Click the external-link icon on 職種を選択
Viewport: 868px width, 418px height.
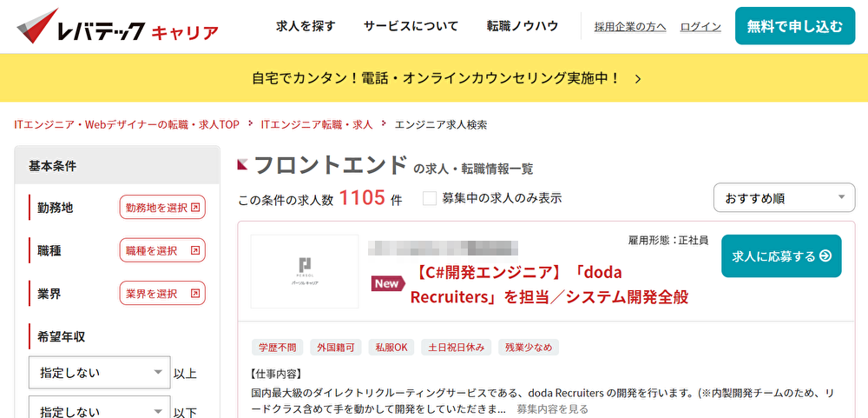tap(195, 250)
